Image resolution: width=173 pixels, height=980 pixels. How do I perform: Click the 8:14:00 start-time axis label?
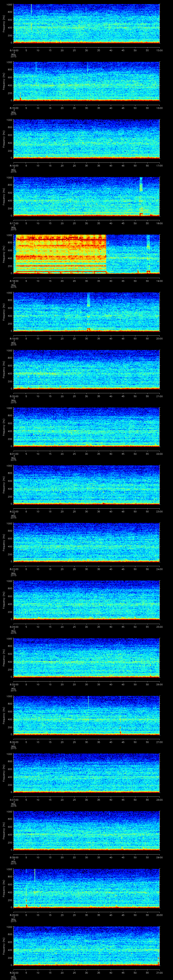(14, 50)
